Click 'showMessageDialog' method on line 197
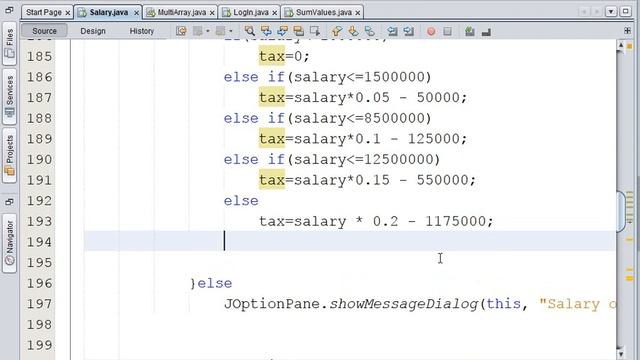The height and width of the screenshot is (360, 640). 404,304
